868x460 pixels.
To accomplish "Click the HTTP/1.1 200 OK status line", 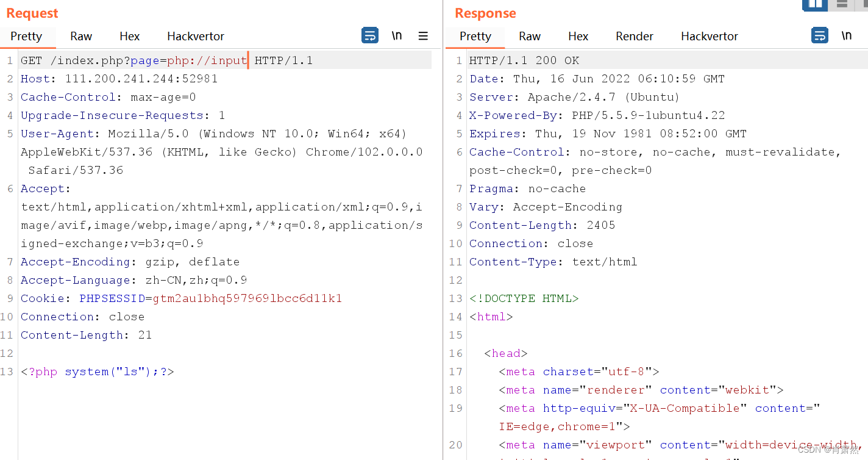I will 524,60.
